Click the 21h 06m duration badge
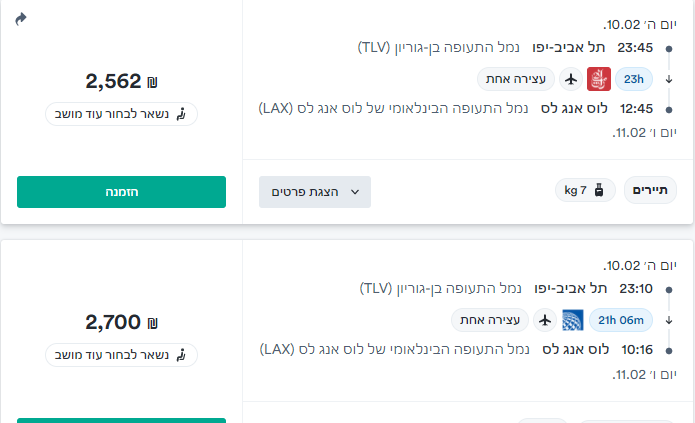The width and height of the screenshot is (695, 423). 621,320
